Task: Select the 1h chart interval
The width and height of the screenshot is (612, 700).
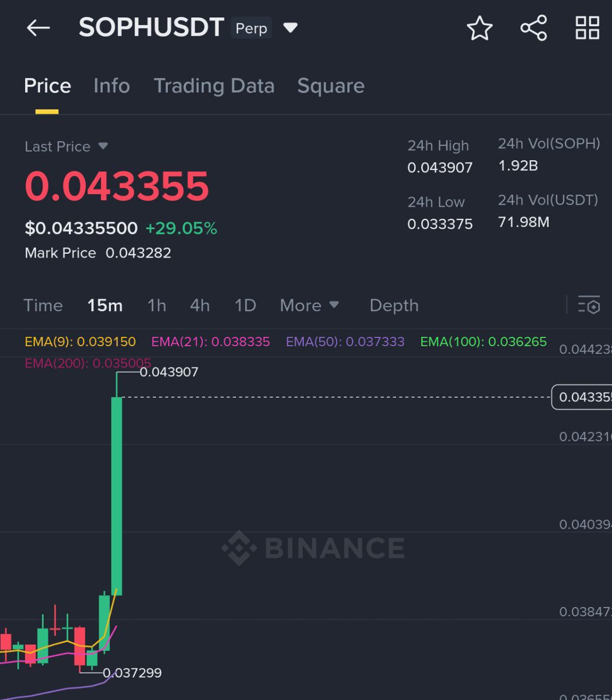Action: coord(157,305)
